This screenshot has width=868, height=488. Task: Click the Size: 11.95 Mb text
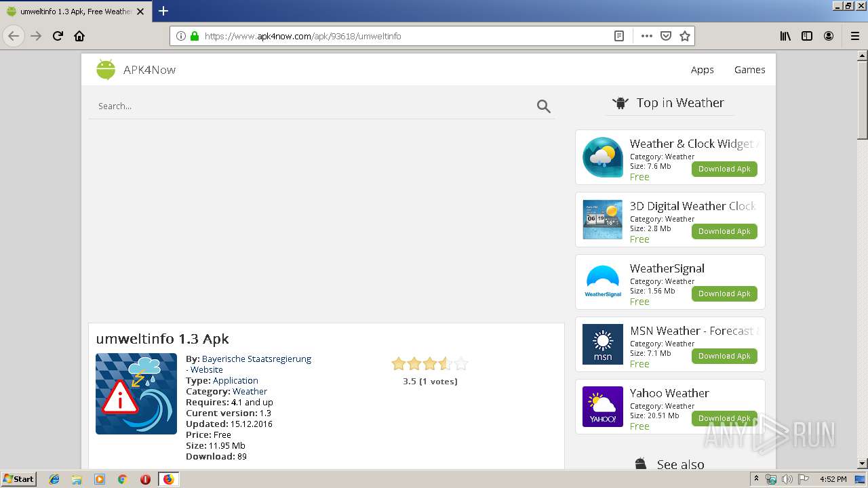tap(216, 445)
